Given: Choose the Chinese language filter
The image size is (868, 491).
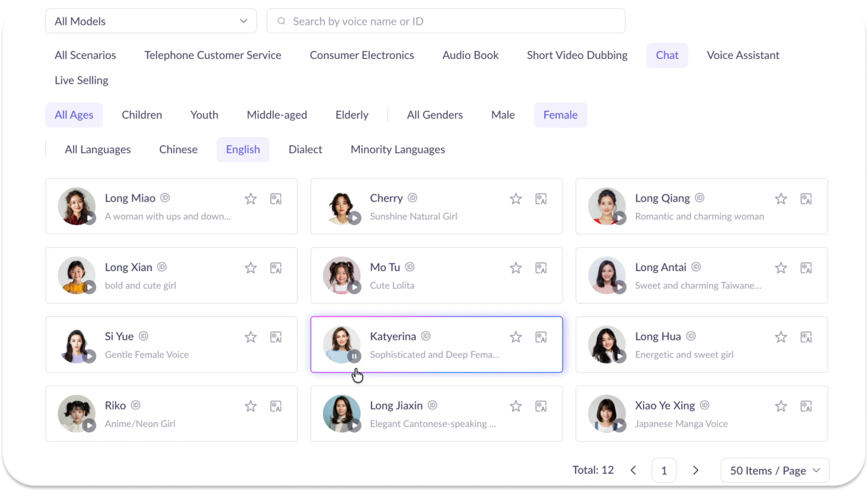Looking at the screenshot, I should pos(178,150).
